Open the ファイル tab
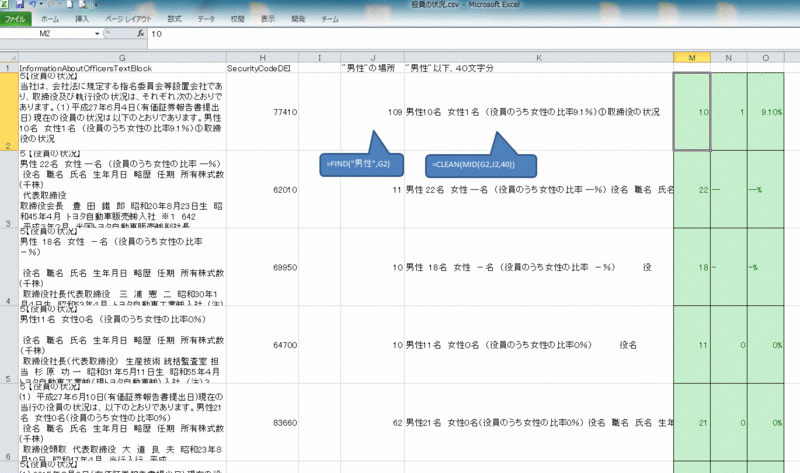 pyautogui.click(x=15, y=19)
